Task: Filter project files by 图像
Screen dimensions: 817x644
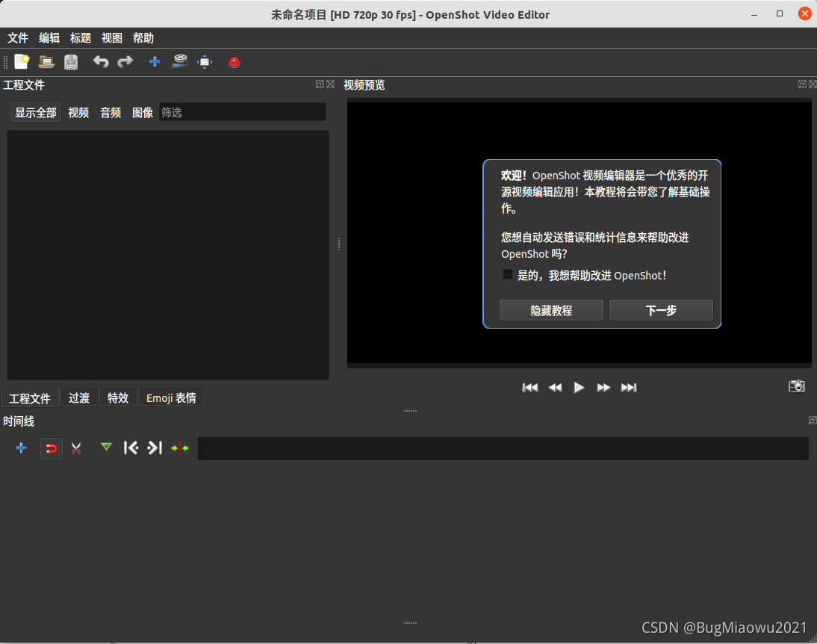Action: point(142,112)
